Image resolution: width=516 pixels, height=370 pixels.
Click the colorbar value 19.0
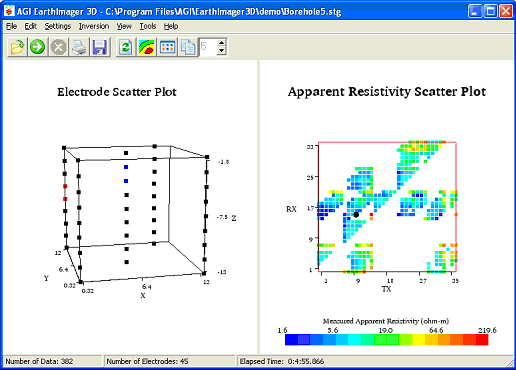(x=385, y=330)
